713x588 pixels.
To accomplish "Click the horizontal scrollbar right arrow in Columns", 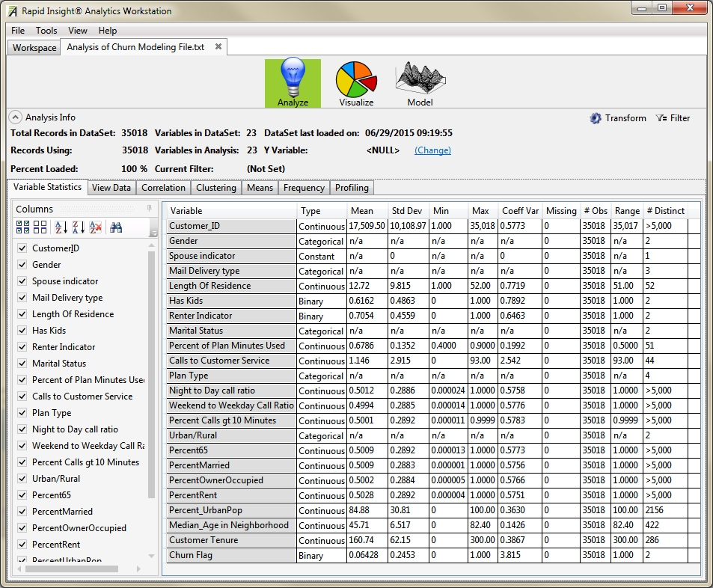I will tap(138, 569).
